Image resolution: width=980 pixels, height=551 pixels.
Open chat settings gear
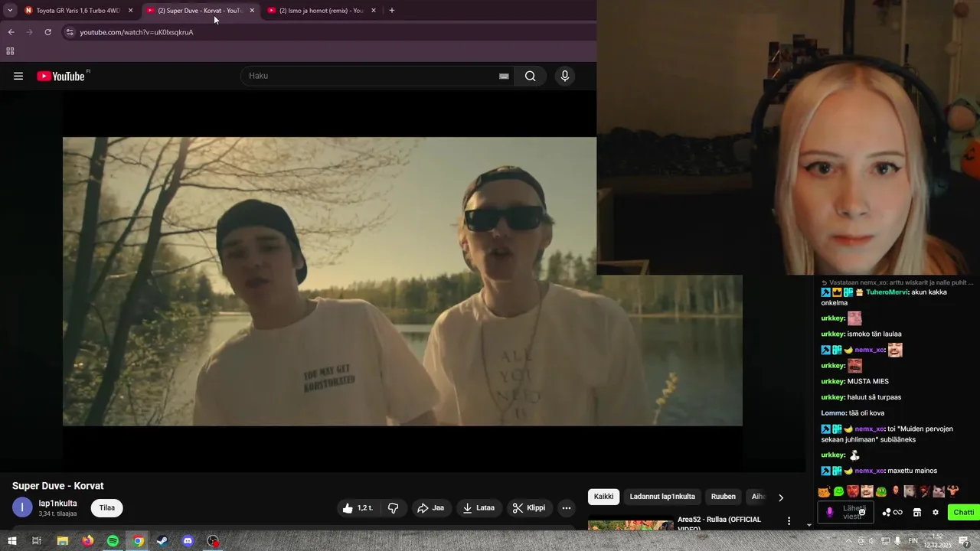pyautogui.click(x=936, y=513)
